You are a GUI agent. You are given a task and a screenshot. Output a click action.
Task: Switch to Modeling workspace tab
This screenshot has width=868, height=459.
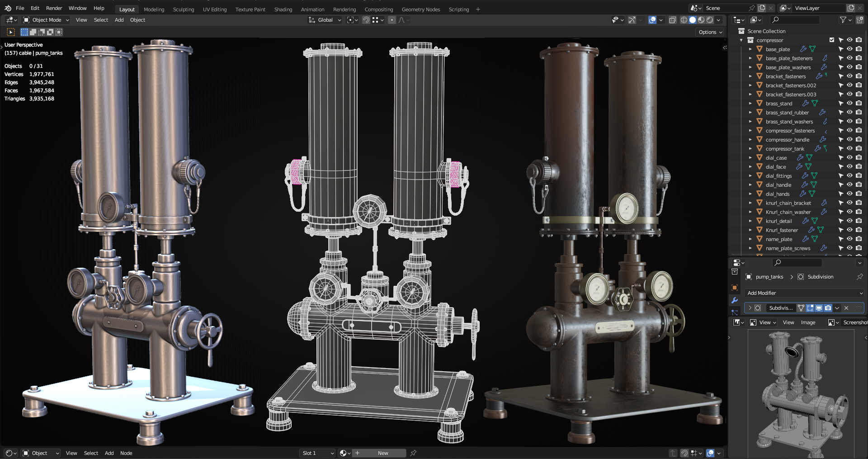154,9
